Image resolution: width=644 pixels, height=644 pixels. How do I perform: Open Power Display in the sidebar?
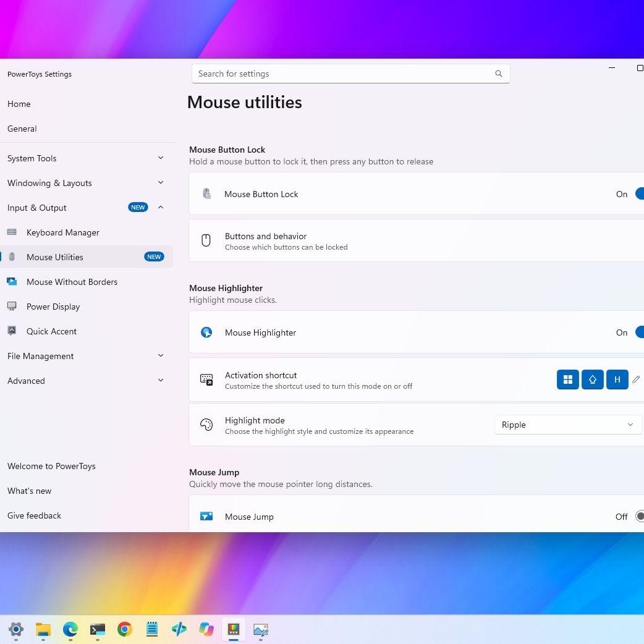(86, 307)
